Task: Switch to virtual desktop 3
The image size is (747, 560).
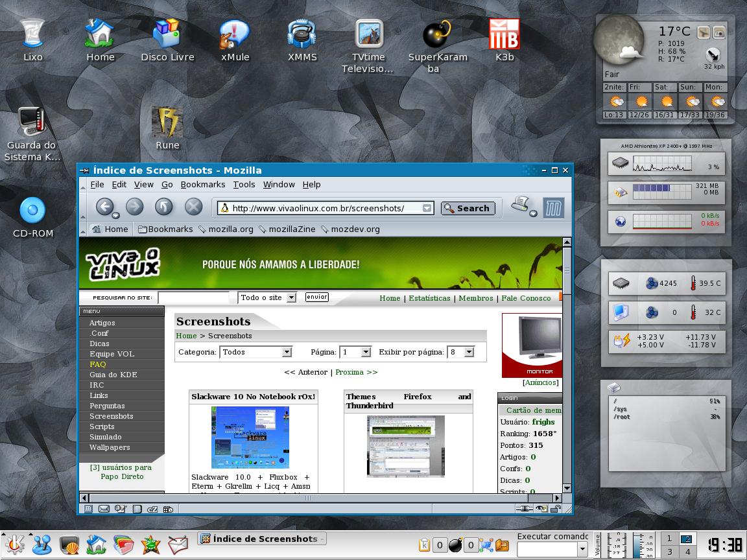Action: pyautogui.click(x=669, y=552)
